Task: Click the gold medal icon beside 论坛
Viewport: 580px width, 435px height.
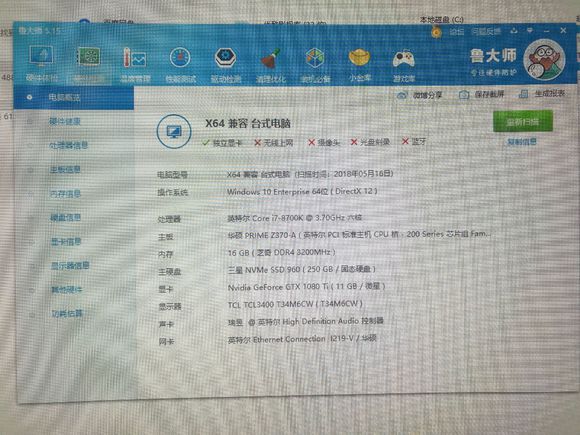Action: tap(436, 32)
